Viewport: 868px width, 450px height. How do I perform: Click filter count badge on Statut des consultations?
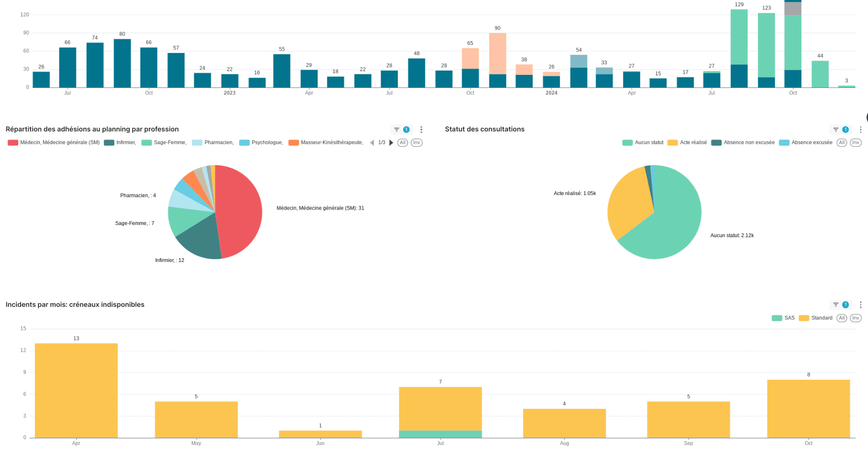846,130
